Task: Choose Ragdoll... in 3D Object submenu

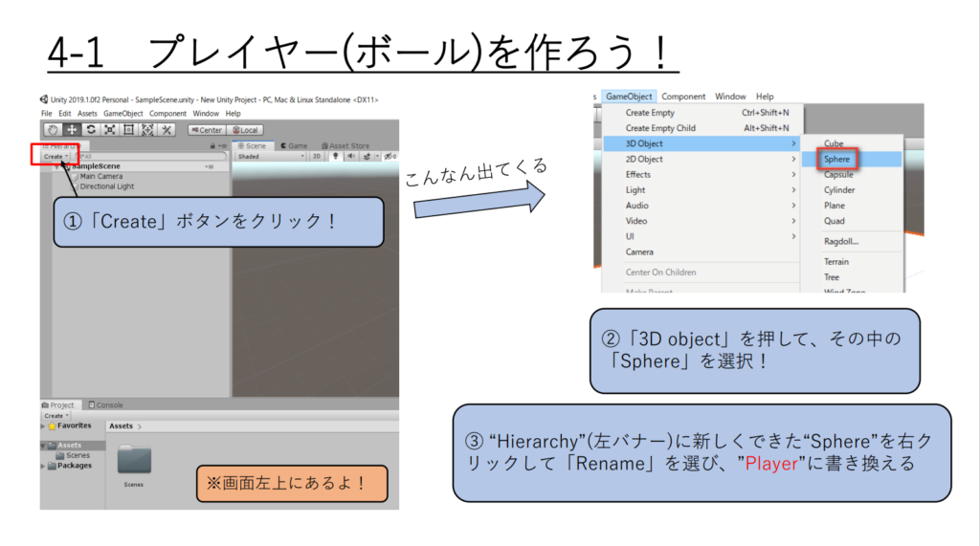Action: pyautogui.click(x=853, y=241)
